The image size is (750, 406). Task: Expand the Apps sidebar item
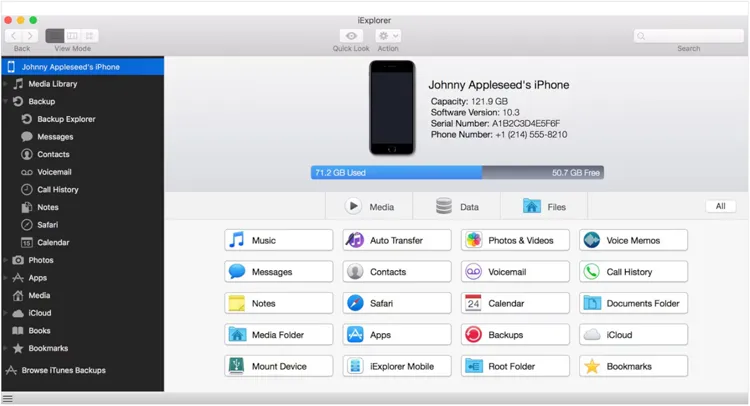[x=6, y=278]
